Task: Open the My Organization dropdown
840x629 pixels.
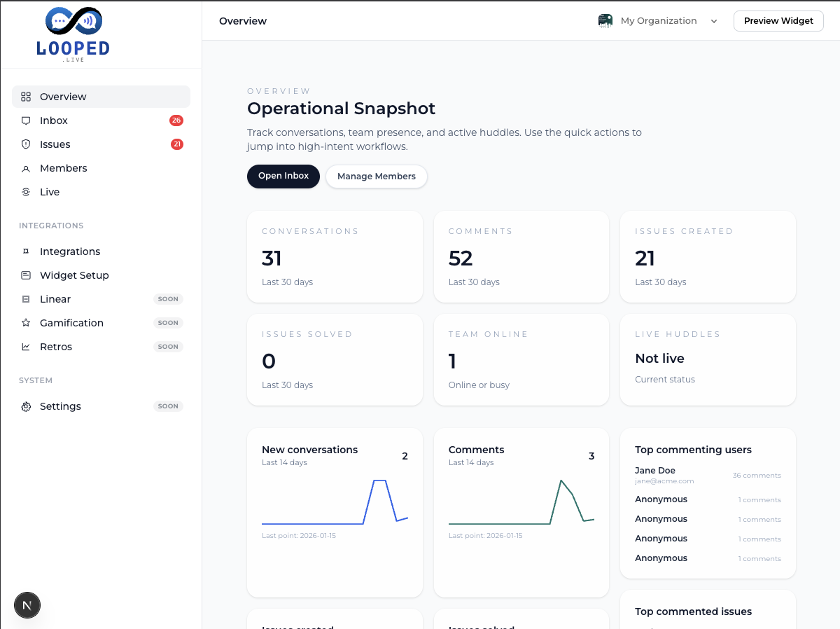Action: [658, 21]
